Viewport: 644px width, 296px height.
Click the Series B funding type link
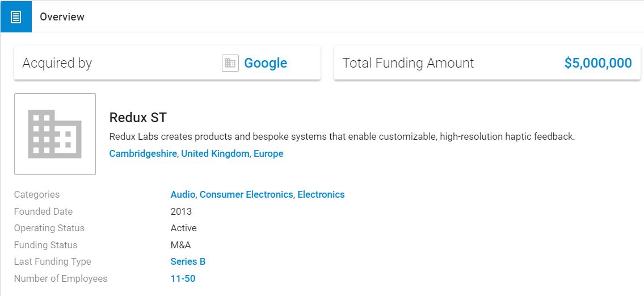(x=188, y=261)
